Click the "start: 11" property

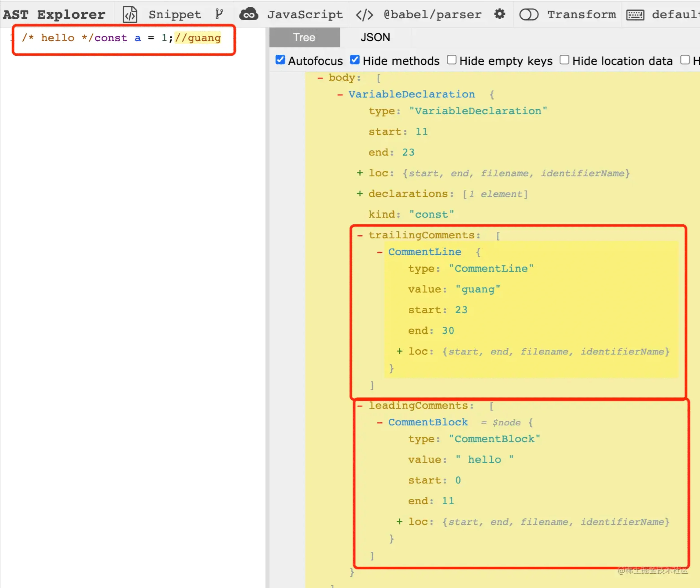pos(398,132)
